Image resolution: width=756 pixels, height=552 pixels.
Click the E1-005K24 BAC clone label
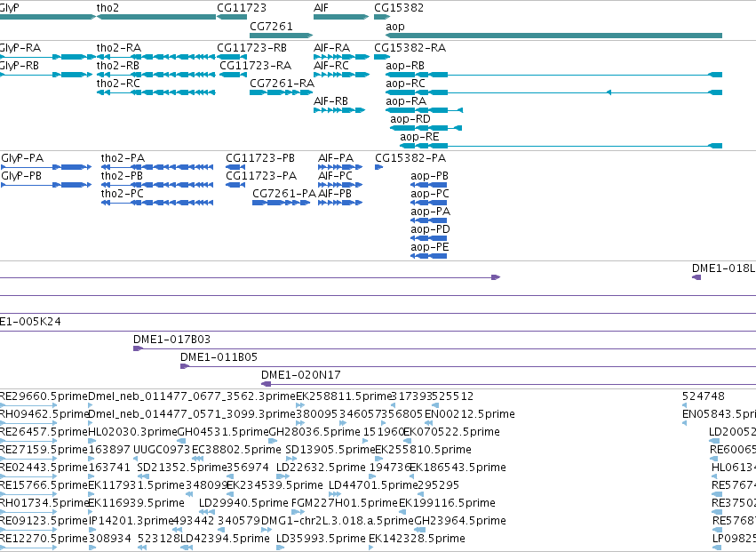pos(30,322)
